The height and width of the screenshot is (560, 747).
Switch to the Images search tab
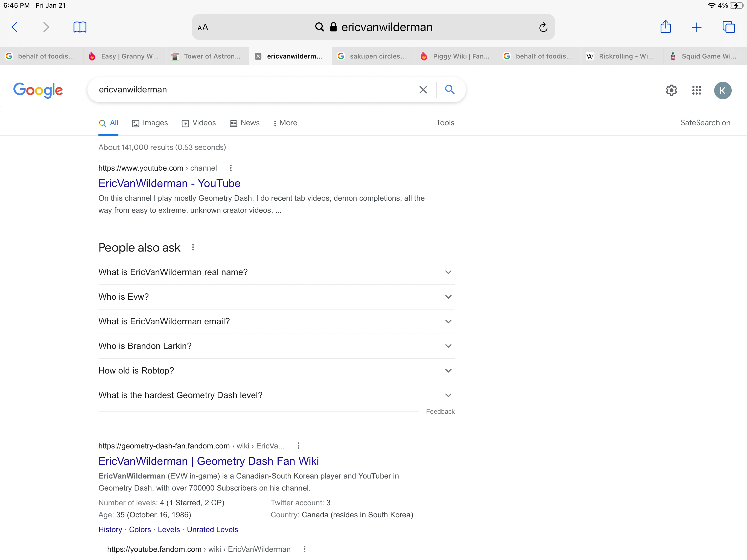pos(150,123)
